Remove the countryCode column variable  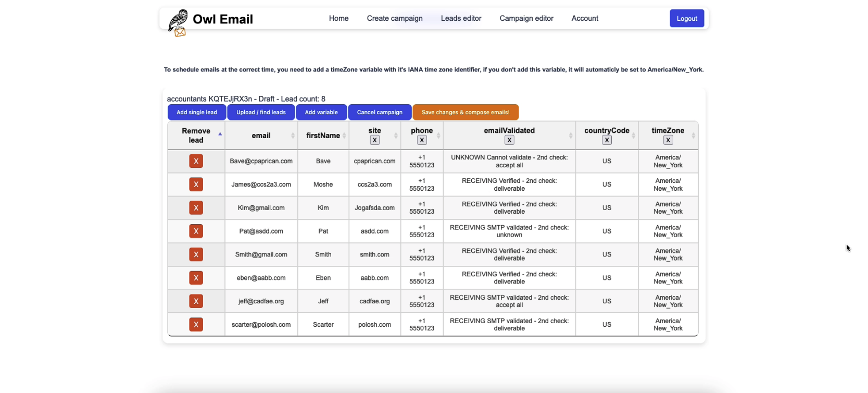[x=607, y=140]
